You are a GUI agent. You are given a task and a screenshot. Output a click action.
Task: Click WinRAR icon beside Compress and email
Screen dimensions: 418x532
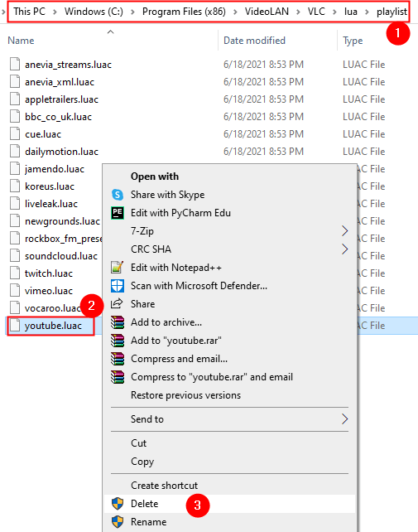118,359
